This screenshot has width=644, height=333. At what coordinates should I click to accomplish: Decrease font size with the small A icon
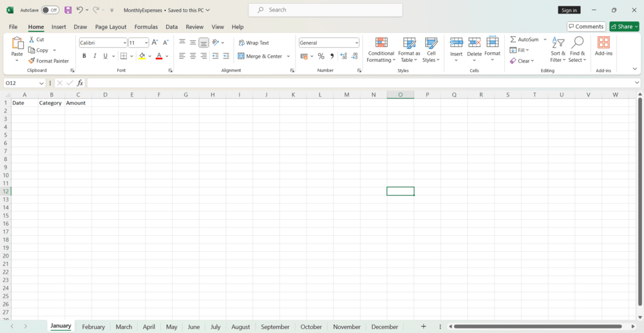coord(166,43)
